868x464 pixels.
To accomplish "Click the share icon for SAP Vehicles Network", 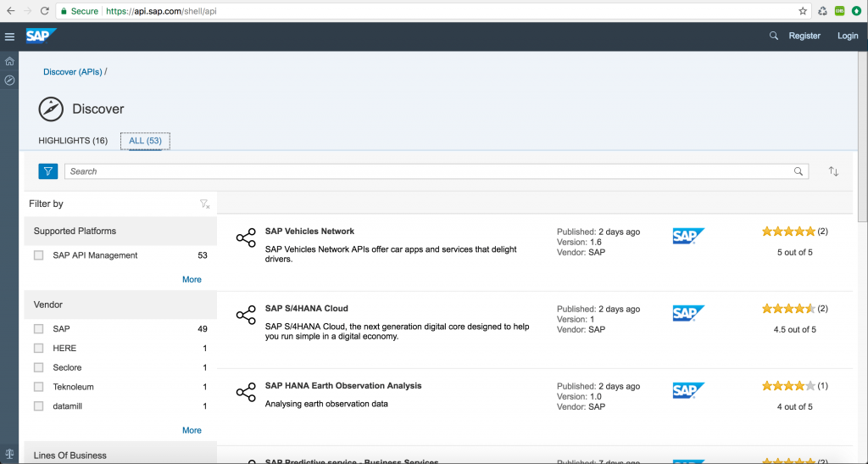I will tap(246, 238).
